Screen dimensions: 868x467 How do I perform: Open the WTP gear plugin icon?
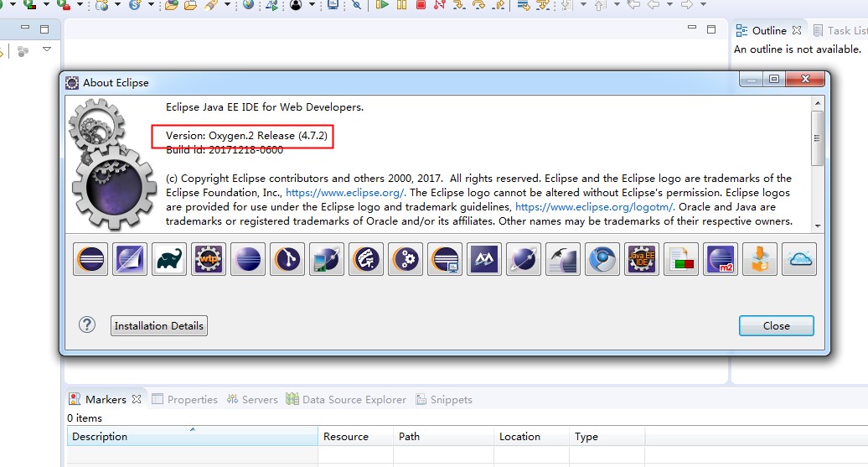point(208,259)
